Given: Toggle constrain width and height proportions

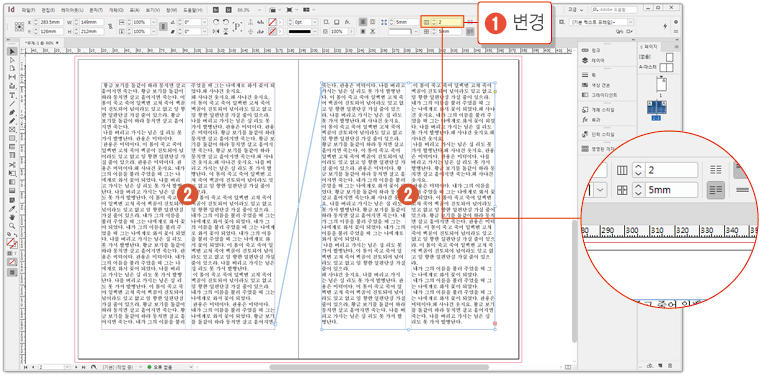Looking at the screenshot, I should pos(110,27).
